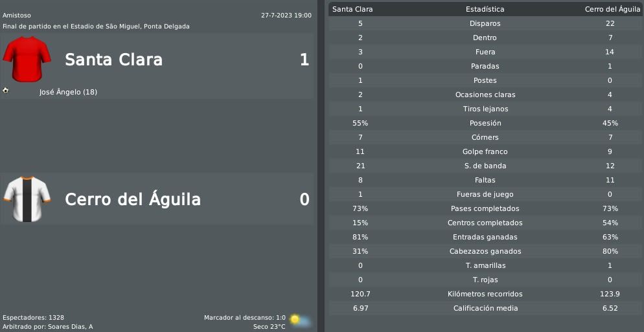Select the Córners statistic row
The width and height of the screenshot is (644, 332).
pyautogui.click(x=485, y=137)
